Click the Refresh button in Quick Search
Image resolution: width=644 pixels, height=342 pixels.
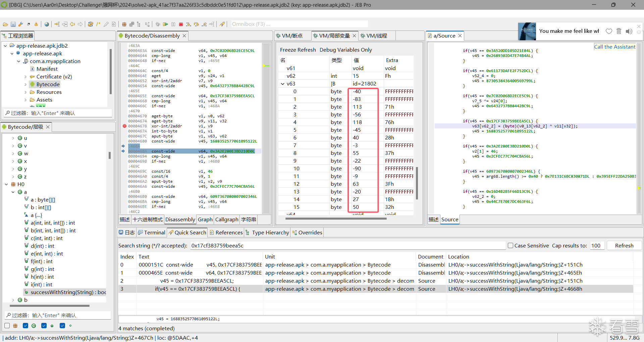tap(624, 245)
